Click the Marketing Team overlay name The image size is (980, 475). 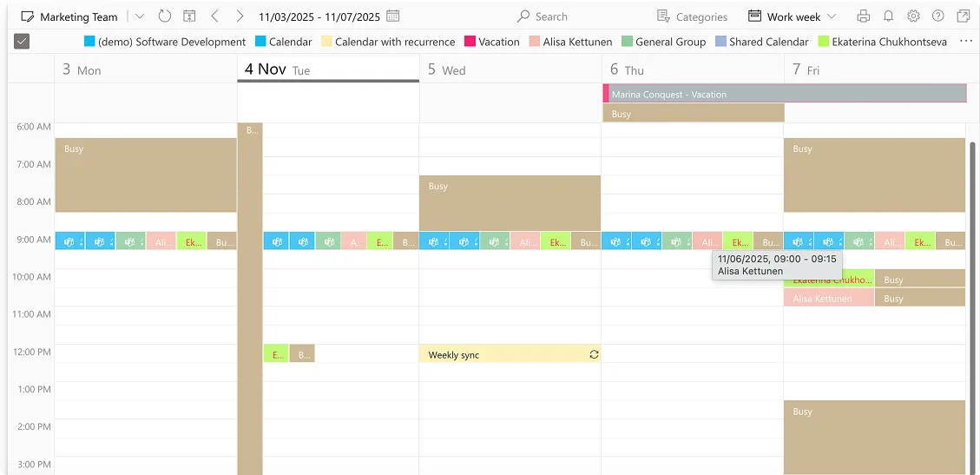78,16
